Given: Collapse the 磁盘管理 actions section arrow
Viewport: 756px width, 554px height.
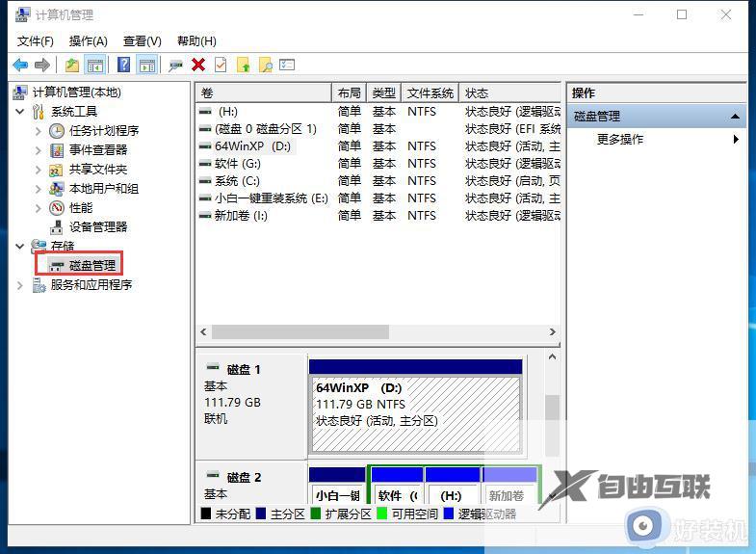Looking at the screenshot, I should (735, 117).
